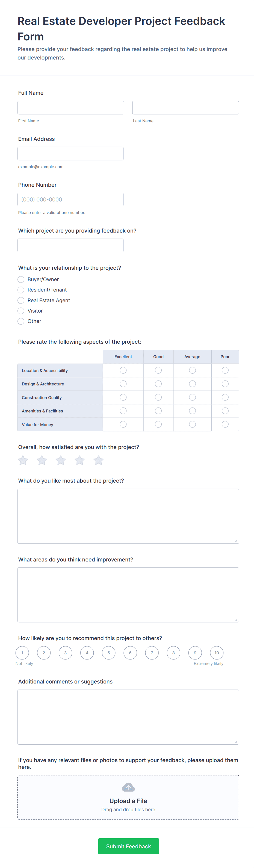
Task: Focus the First Name field
Action: [x=71, y=108]
